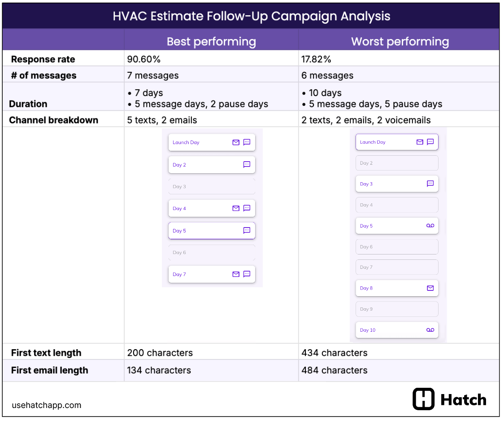The image size is (504, 421).
Task: Click the email icon on the Day 4 card
Action: click(236, 208)
